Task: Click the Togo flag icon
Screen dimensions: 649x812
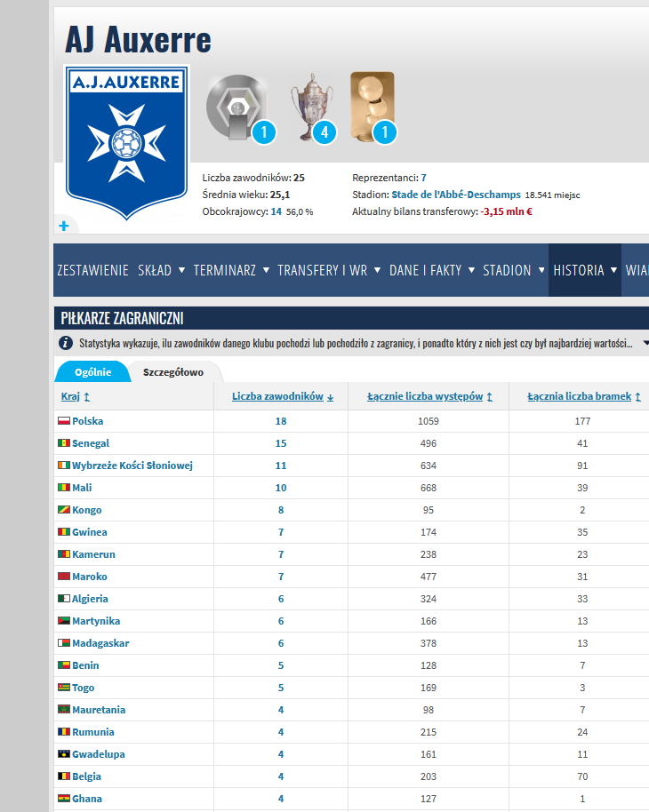Action: pyautogui.click(x=64, y=688)
